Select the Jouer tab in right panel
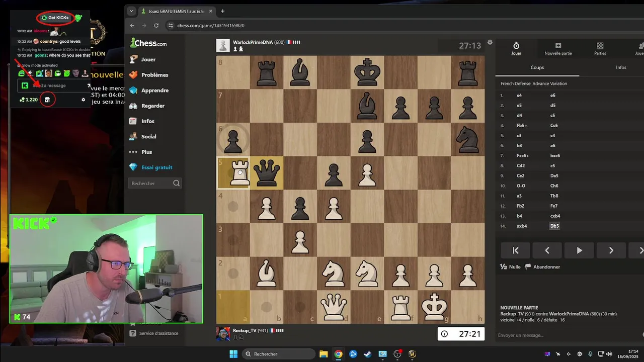This screenshot has width=644, height=362. (x=516, y=48)
